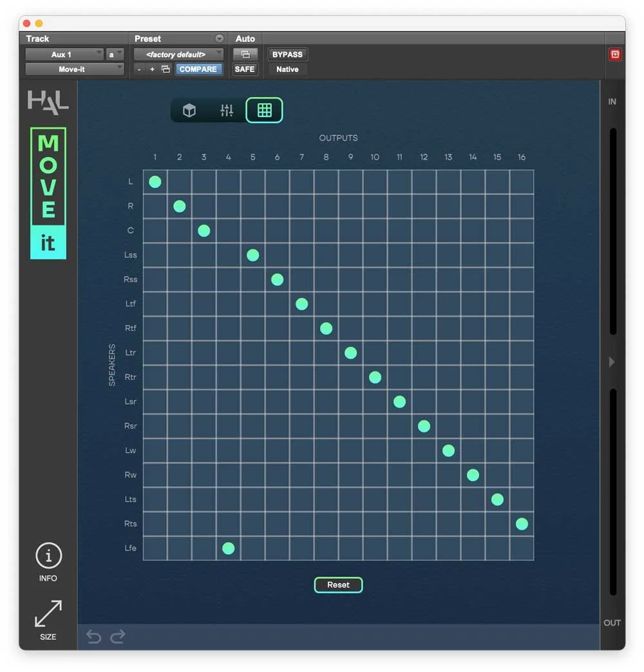Toggle Lw speaker routing to output 13
Screen dimensions: 644x672
click(448, 451)
